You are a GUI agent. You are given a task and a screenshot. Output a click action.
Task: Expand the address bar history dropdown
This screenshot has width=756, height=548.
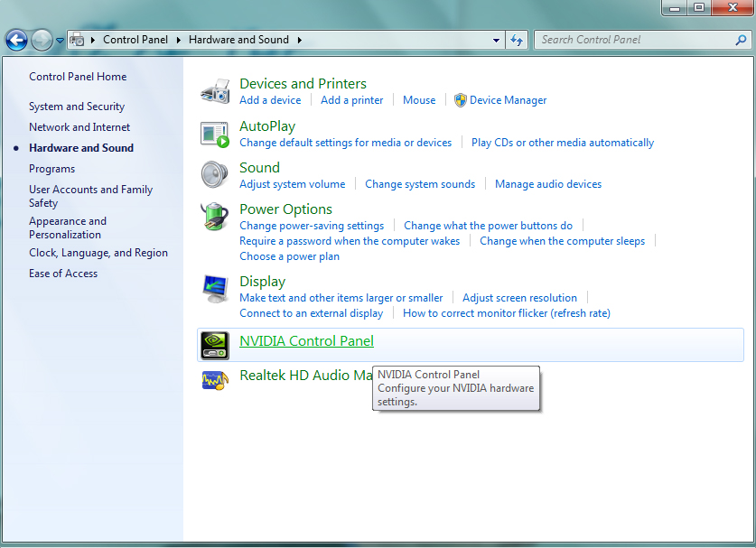pos(496,40)
